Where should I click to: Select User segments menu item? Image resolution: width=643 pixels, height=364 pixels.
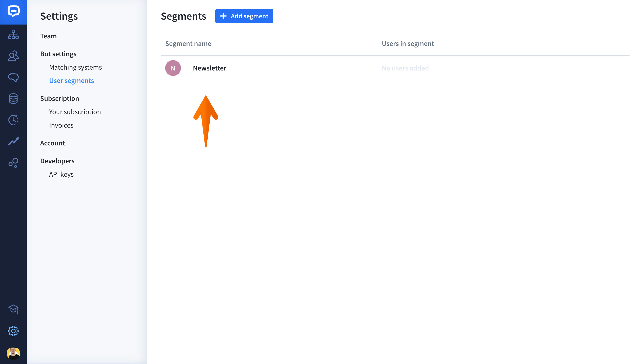71,81
